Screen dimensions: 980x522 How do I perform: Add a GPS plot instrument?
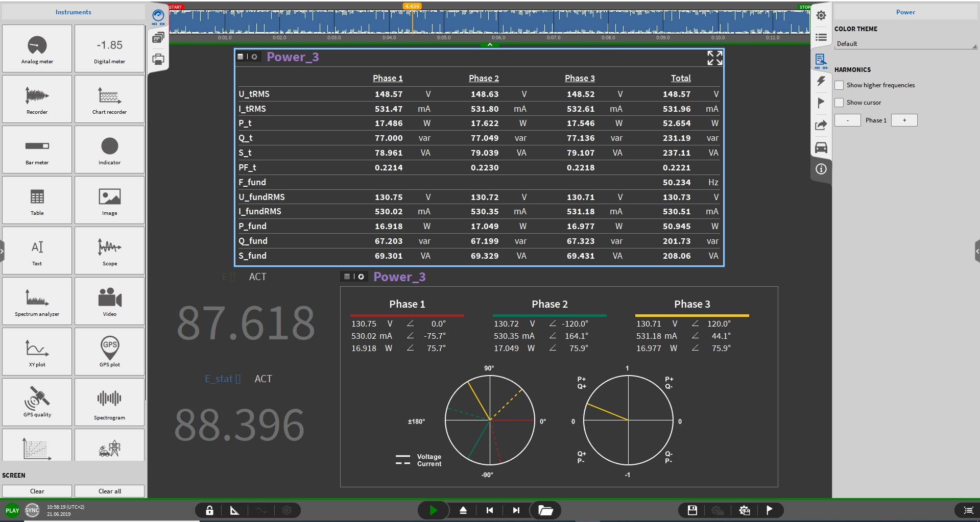tap(109, 352)
